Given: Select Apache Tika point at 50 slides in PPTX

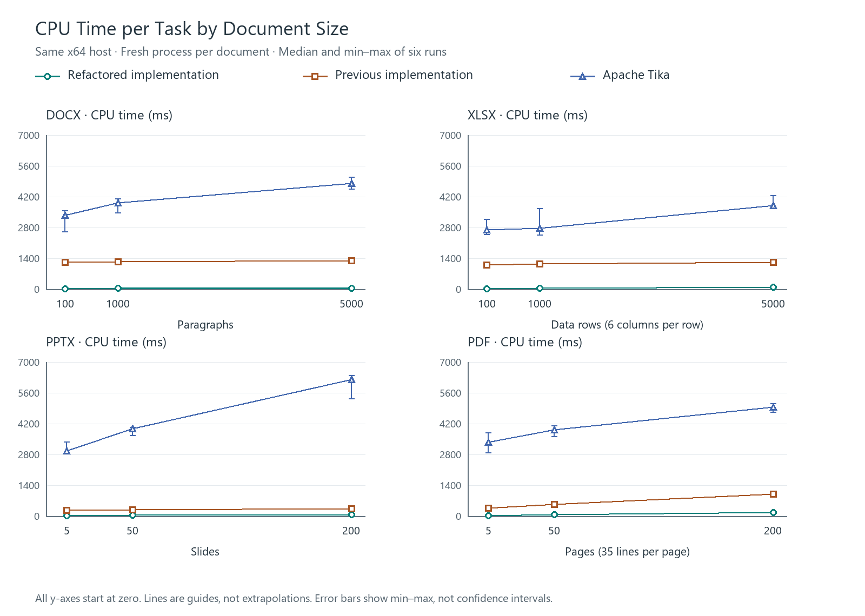Looking at the screenshot, I should [x=132, y=429].
